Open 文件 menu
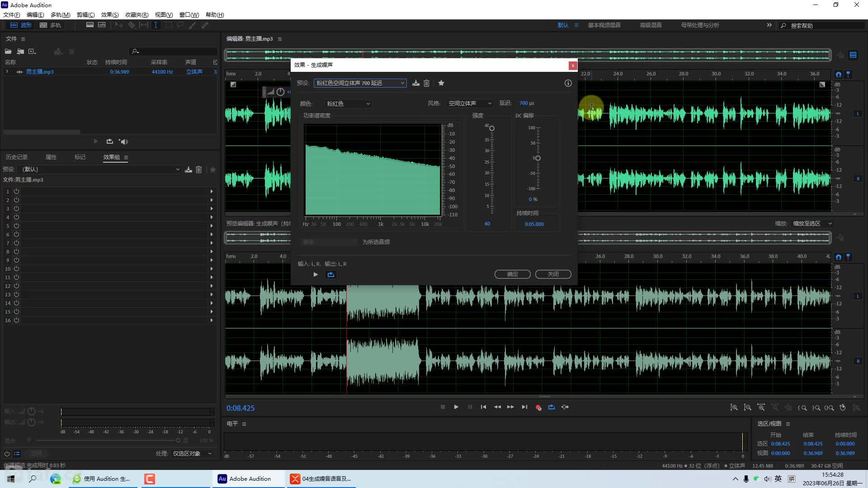This screenshot has width=868, height=488. (12, 15)
